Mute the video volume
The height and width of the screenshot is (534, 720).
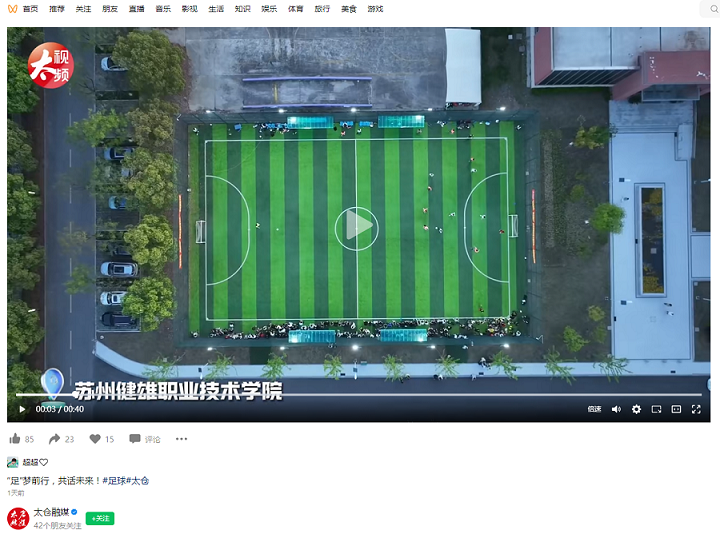coord(616,409)
